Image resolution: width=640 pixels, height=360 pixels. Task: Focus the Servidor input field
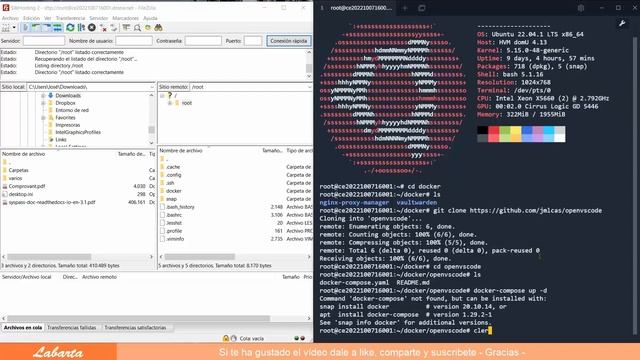pyautogui.click(x=44, y=41)
